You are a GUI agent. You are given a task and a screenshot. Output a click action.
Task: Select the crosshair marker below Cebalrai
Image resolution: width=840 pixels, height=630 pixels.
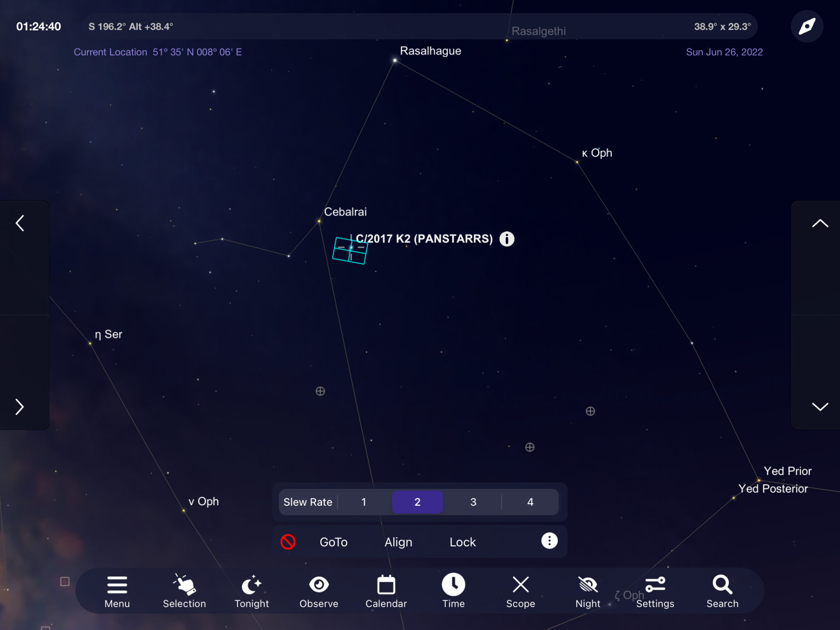(320, 391)
